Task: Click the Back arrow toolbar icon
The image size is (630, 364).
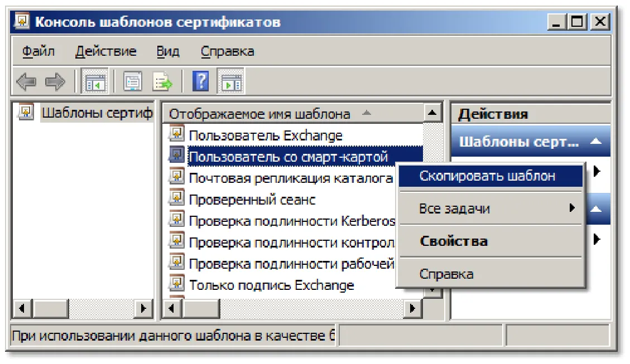Action: 26,81
